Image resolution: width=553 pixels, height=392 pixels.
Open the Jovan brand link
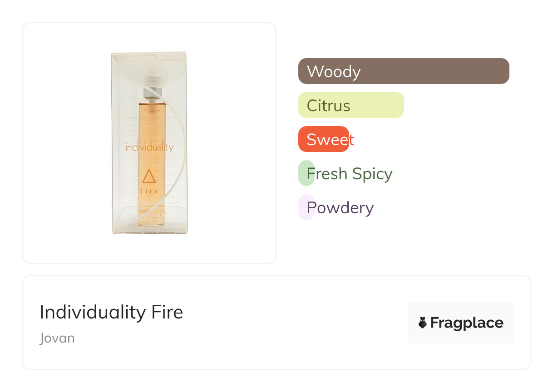coord(57,338)
